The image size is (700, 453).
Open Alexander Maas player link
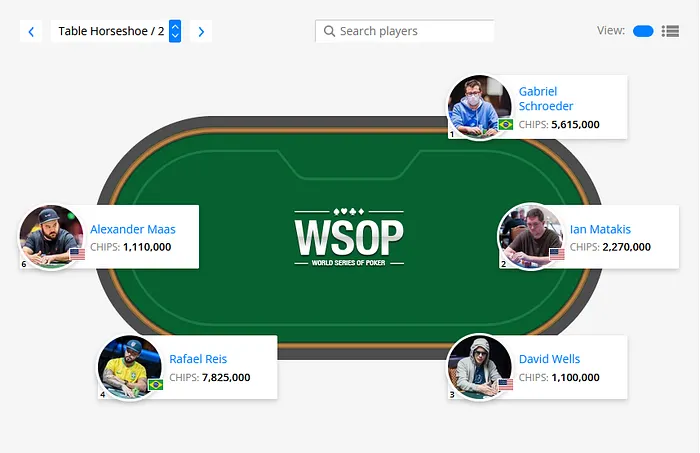[x=133, y=229]
